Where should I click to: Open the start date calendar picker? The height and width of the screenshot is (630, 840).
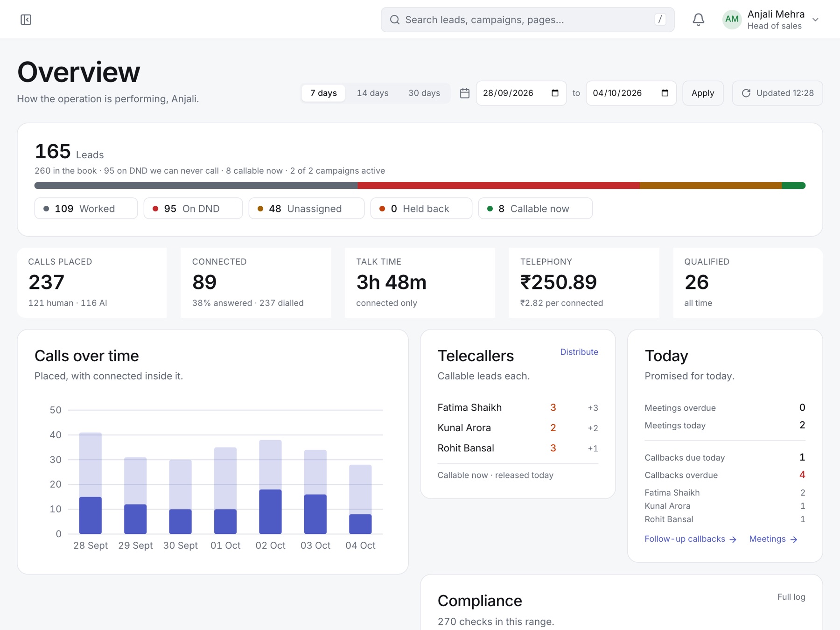point(555,93)
